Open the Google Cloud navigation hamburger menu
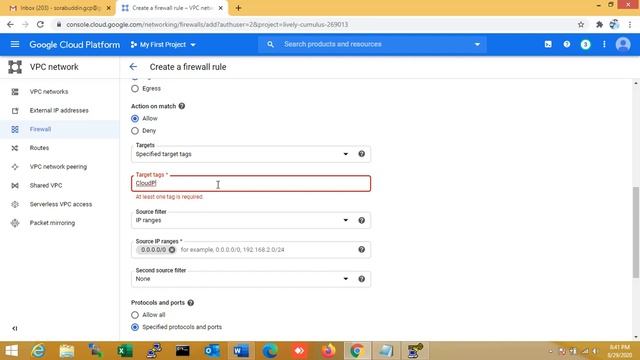This screenshot has height=360, width=640. 15,44
